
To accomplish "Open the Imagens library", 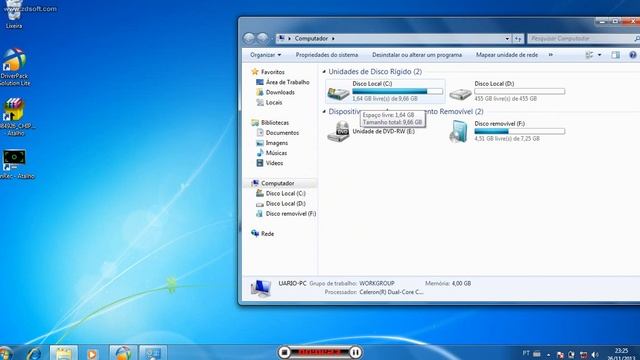I will [272, 143].
